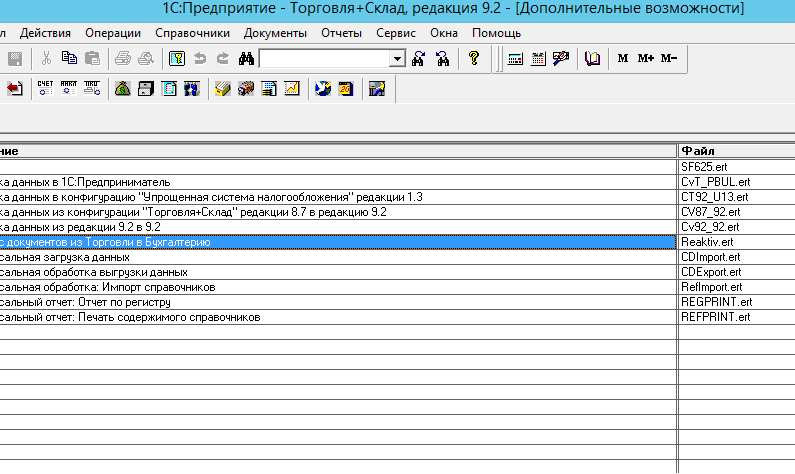Open the Calculator icon
This screenshot has width=795, height=474.
coord(515,58)
